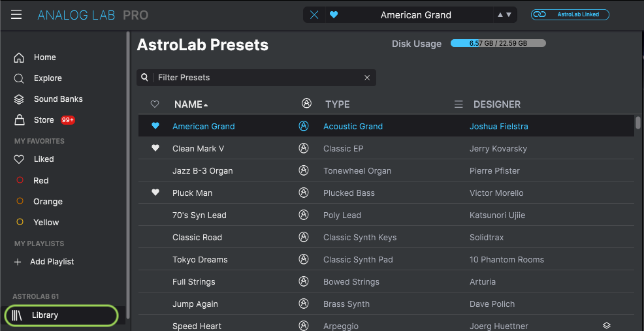Image resolution: width=644 pixels, height=331 pixels.
Task: Click the Filter Presets search field
Action: point(256,78)
